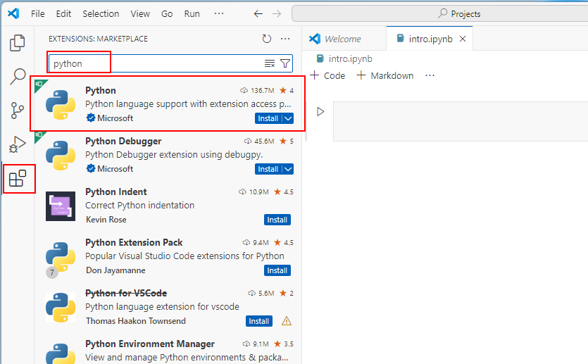Click the Python extension logo
Screen dimensions: 588x364
coord(61,105)
